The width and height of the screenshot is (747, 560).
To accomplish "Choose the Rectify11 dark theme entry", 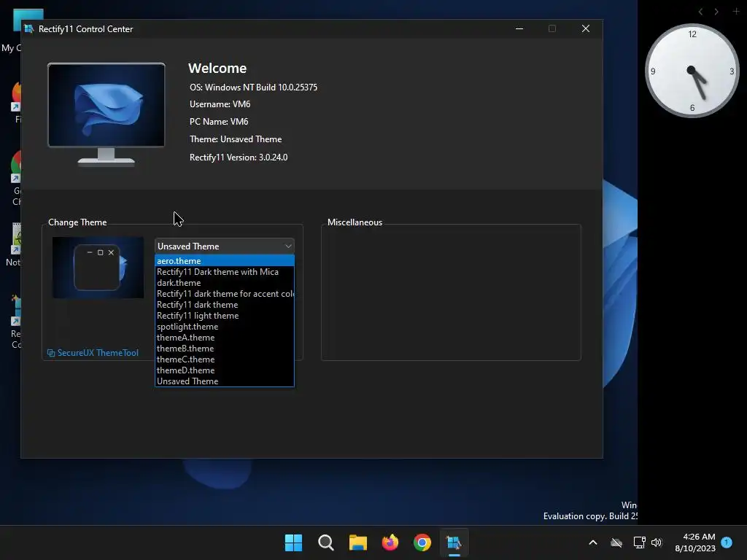I will [225, 305].
